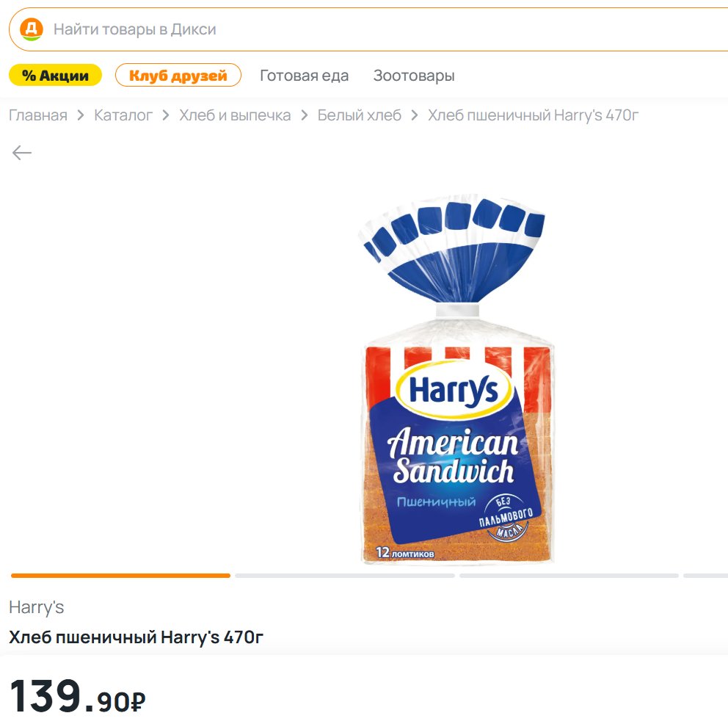Select the first orange carousel indicator

click(120, 576)
